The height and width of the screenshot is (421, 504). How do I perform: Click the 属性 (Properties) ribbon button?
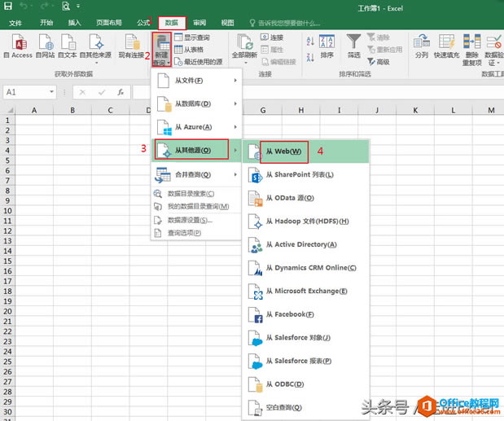pyautogui.click(x=272, y=50)
